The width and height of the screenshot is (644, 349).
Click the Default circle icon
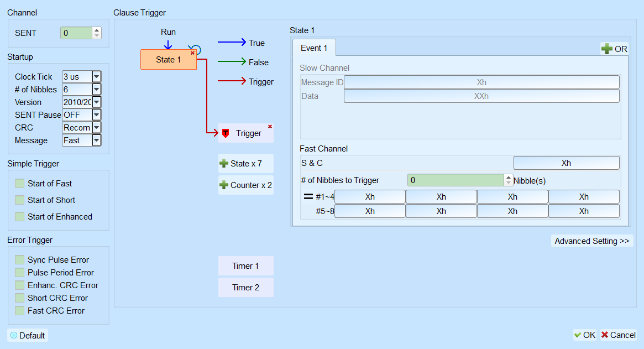14,335
